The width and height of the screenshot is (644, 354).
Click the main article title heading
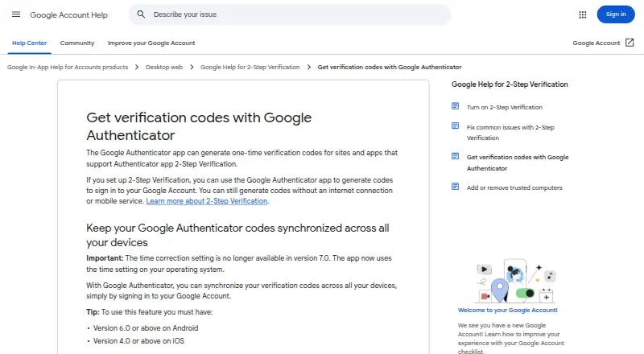pyautogui.click(x=199, y=126)
